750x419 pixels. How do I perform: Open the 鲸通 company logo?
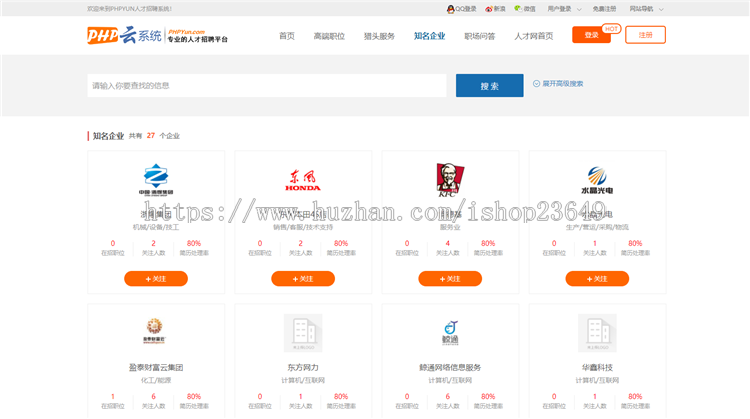(x=450, y=333)
